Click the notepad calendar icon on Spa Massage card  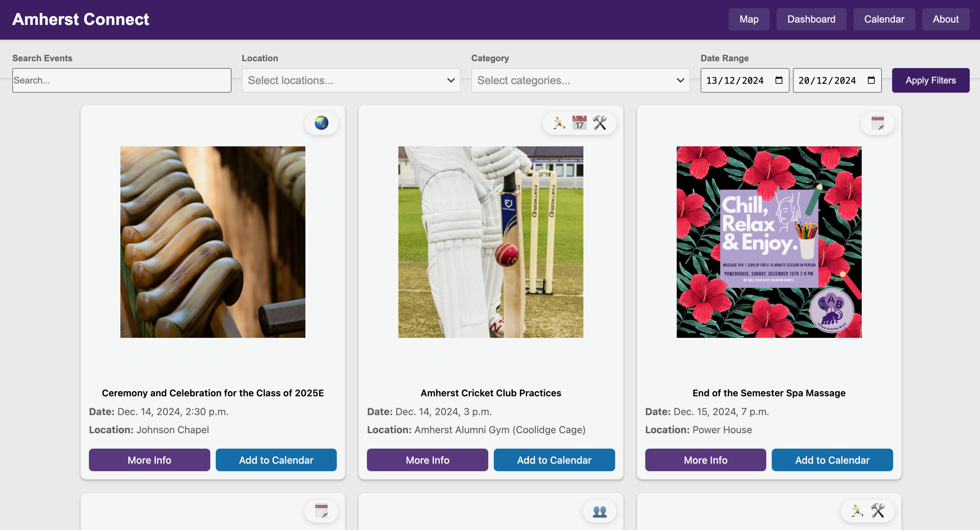877,123
